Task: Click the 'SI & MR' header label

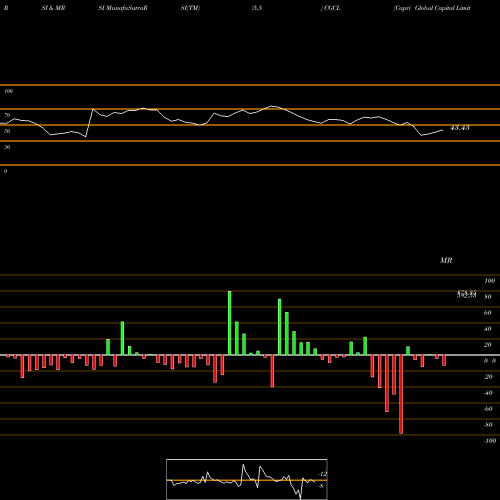Action: (x=53, y=8)
